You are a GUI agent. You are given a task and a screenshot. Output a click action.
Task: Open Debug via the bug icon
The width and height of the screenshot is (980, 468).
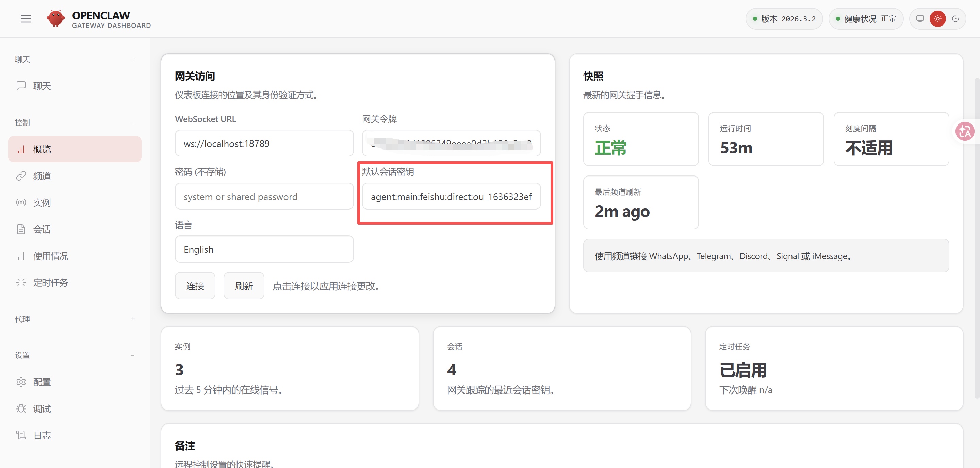click(x=21, y=408)
